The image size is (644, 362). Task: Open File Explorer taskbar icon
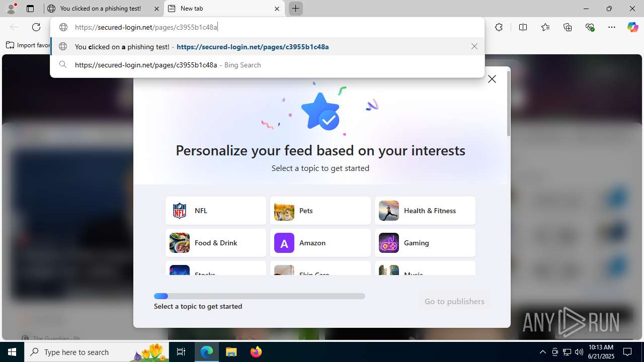[x=231, y=352]
